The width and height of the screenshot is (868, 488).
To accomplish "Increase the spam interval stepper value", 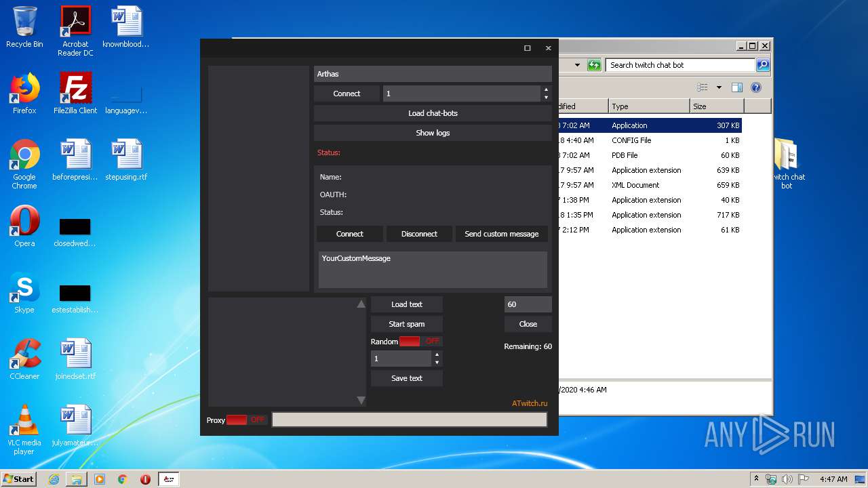I will 437,354.
